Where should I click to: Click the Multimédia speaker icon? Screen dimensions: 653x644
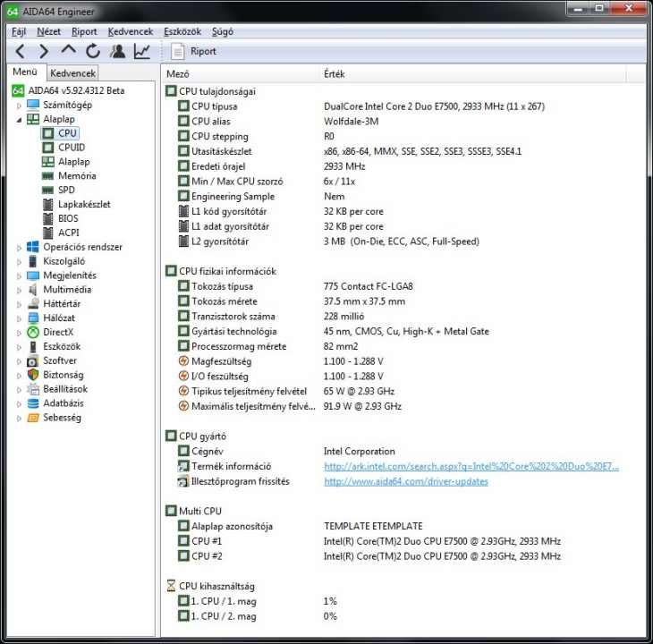(x=33, y=290)
